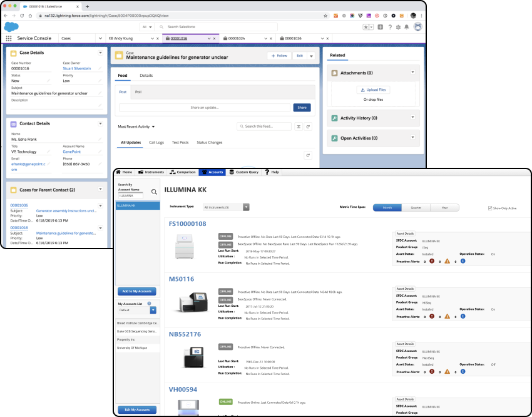
Task: Open the Salesforce app launcher grid icon
Action: 9,38
